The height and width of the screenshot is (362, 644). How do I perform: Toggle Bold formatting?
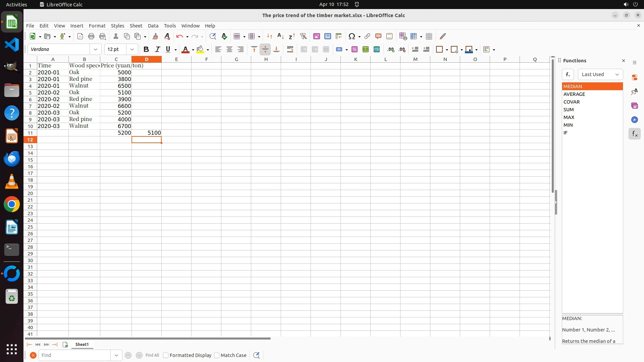coord(146,49)
